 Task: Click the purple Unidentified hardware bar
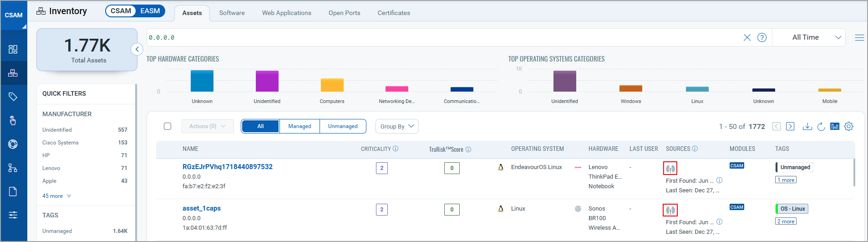(267, 81)
